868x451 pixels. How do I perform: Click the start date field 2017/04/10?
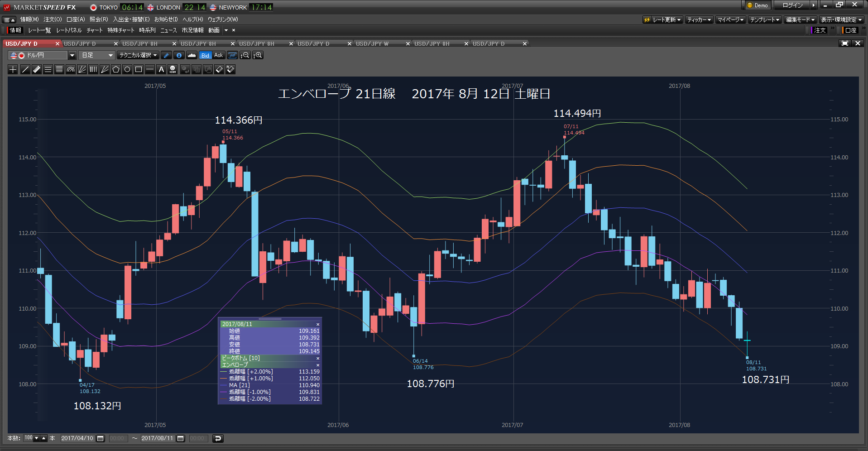click(x=77, y=438)
